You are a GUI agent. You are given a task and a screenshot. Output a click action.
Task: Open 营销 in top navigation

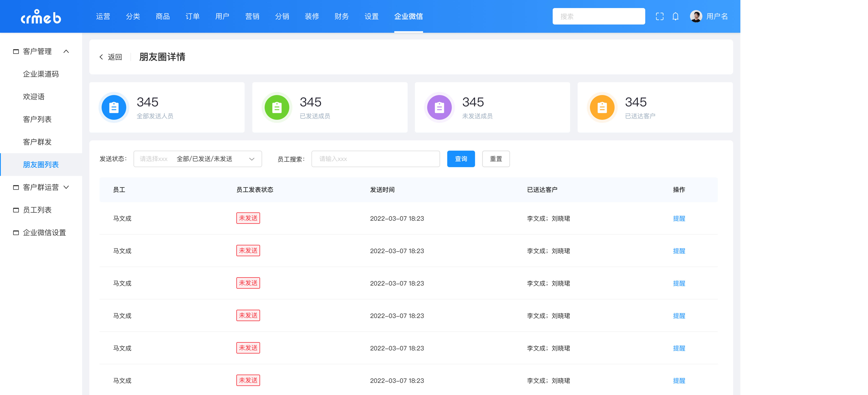(252, 16)
